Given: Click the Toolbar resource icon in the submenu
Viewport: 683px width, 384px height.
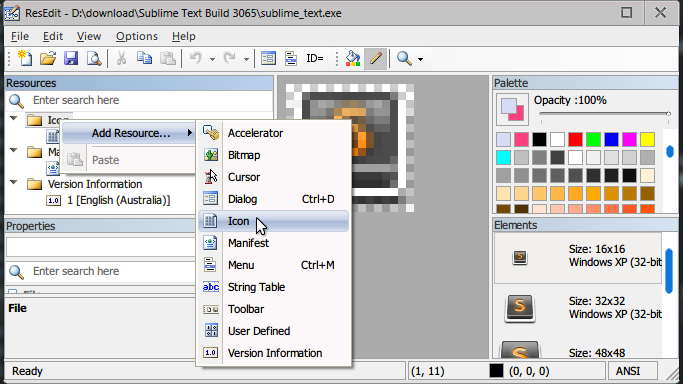Looking at the screenshot, I should [211, 309].
